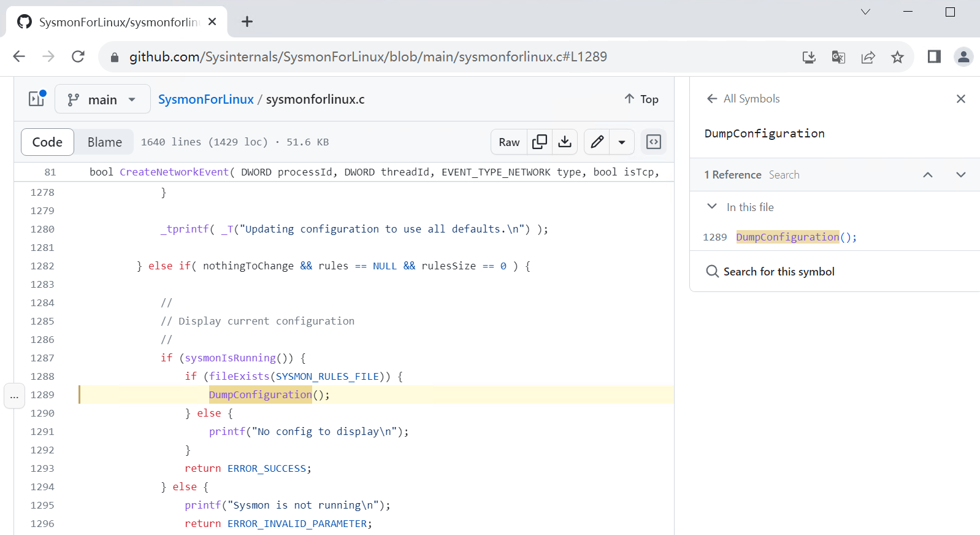Screen dimensions: 980x535
Task: Click sysmonIsRunning function call
Action: [x=231, y=358]
